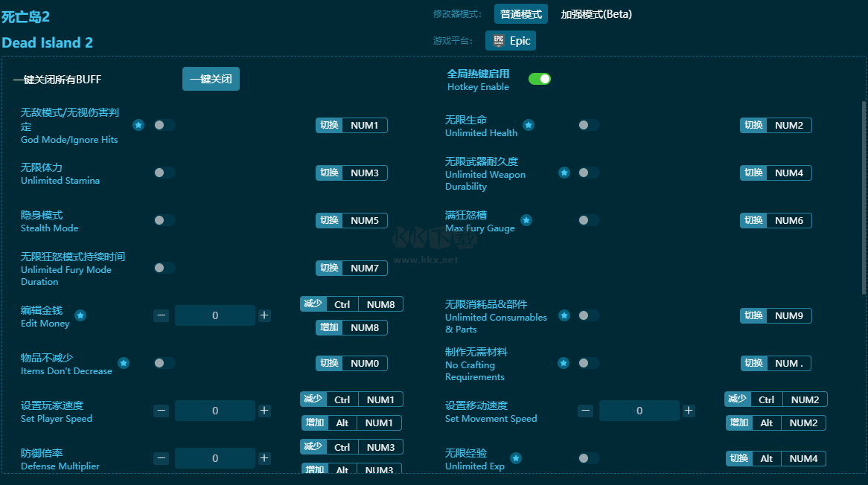Viewport: 868px width, 485px height.
Task: Click star icon next to Unlimited Health
Action: pyautogui.click(x=529, y=125)
